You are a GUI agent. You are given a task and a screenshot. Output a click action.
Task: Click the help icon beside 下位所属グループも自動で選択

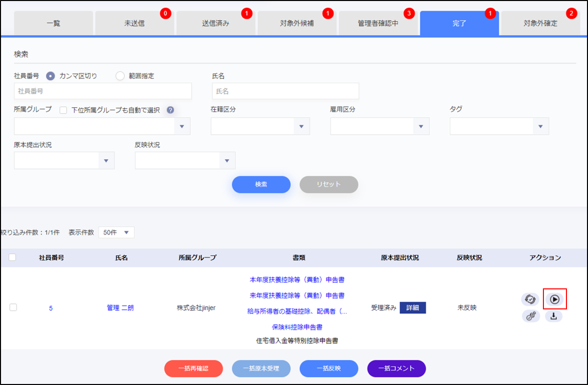[x=170, y=110]
